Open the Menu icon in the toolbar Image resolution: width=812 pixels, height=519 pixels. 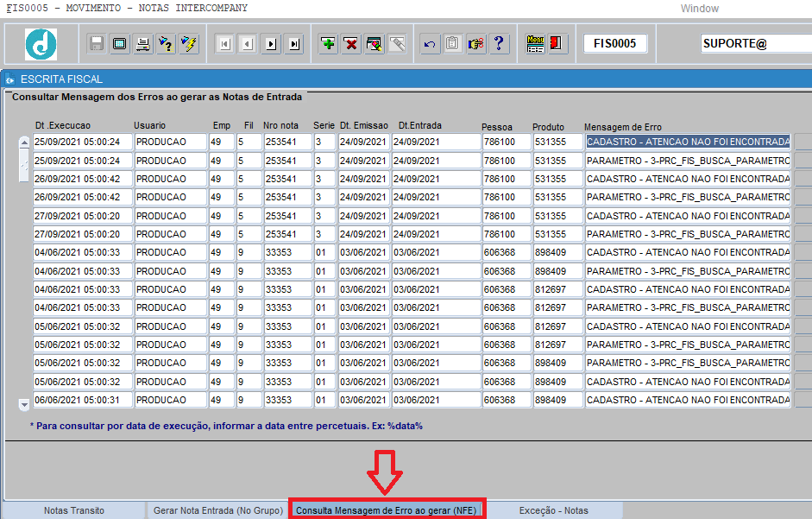(x=535, y=44)
